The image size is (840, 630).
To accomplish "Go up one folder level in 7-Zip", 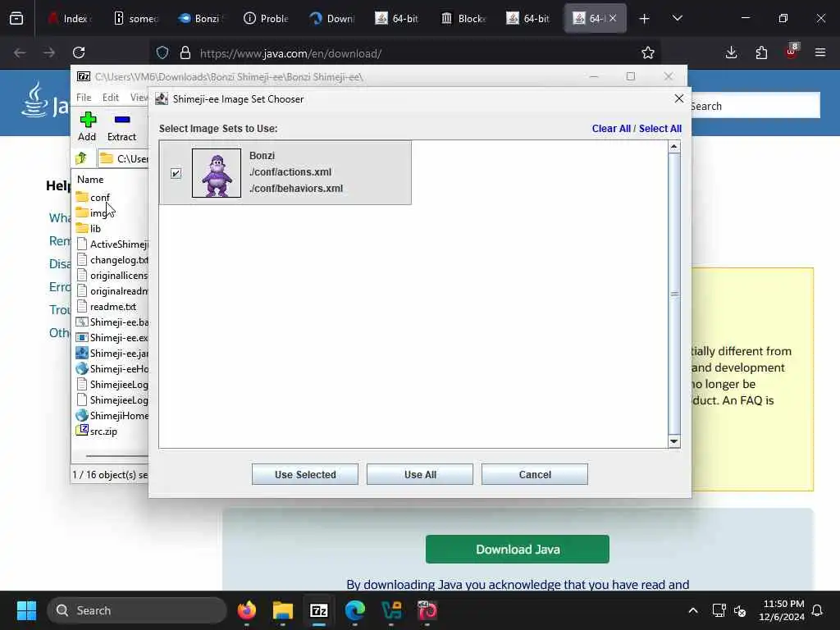I will [81, 158].
